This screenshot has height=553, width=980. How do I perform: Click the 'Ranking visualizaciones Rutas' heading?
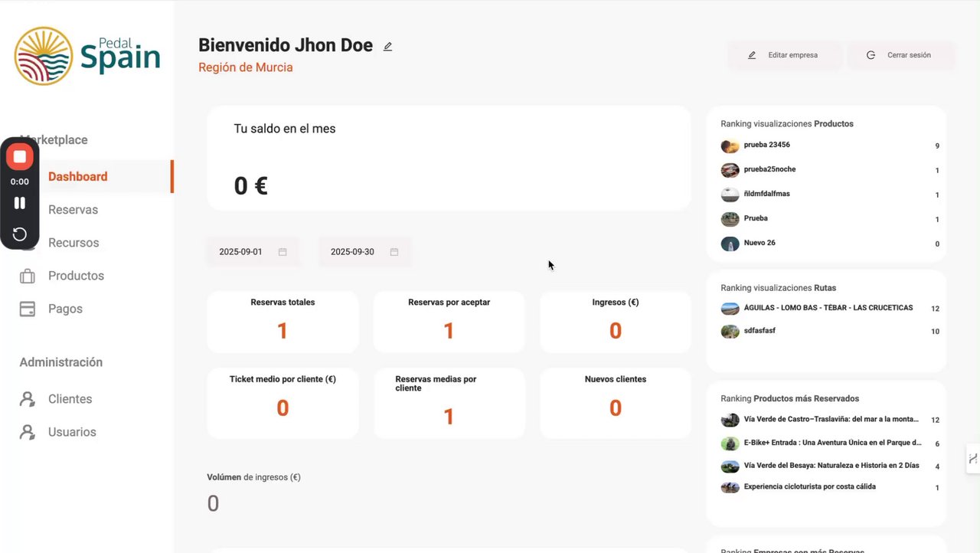778,288
